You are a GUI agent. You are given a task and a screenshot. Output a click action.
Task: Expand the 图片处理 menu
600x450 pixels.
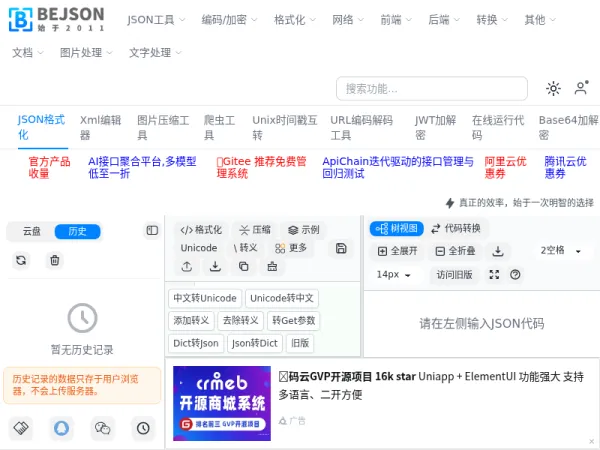point(86,52)
